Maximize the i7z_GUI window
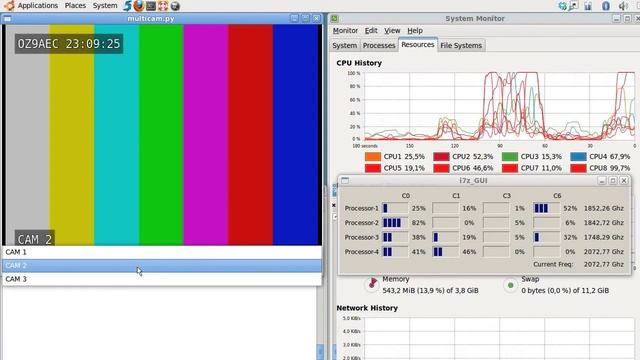Screen dimensions: 640x360 click(x=613, y=180)
